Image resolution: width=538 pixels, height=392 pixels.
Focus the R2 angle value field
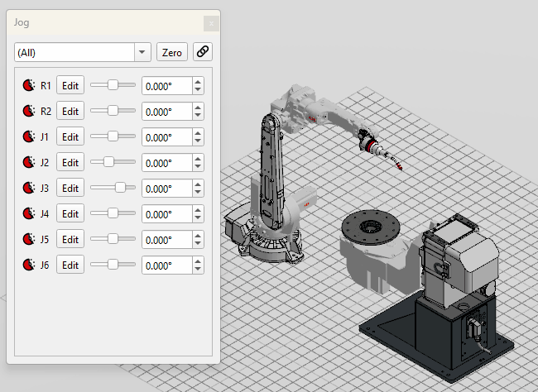(167, 112)
